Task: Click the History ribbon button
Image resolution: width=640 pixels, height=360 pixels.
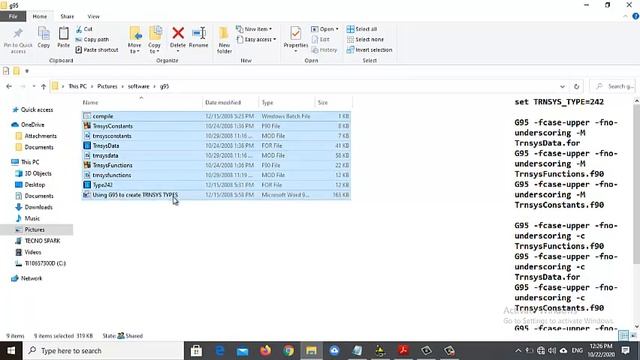Action: click(x=324, y=50)
